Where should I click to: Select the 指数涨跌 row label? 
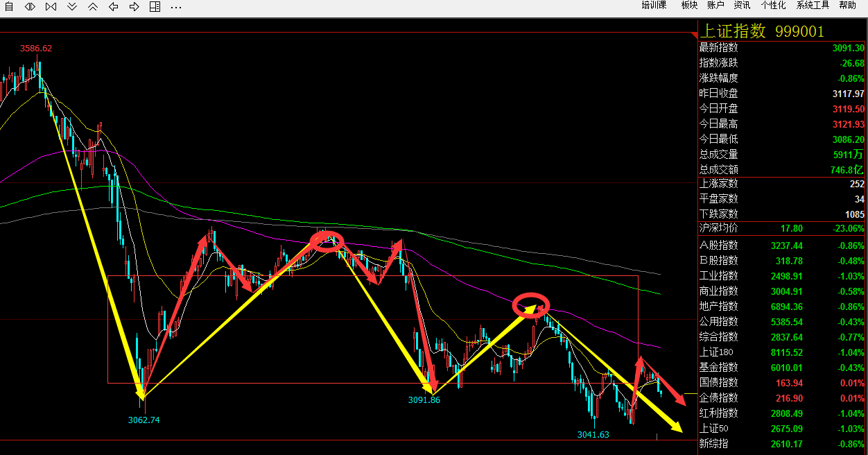(719, 63)
